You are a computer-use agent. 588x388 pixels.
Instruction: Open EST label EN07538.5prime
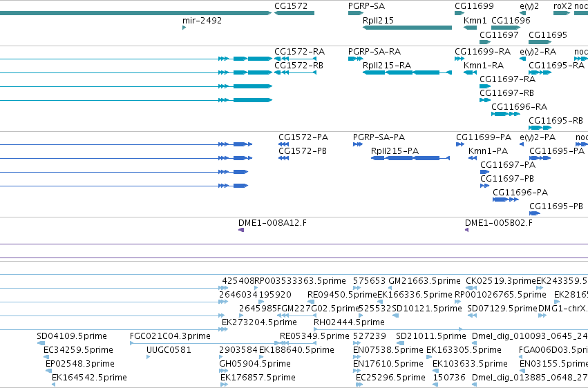pyautogui.click(x=388, y=350)
